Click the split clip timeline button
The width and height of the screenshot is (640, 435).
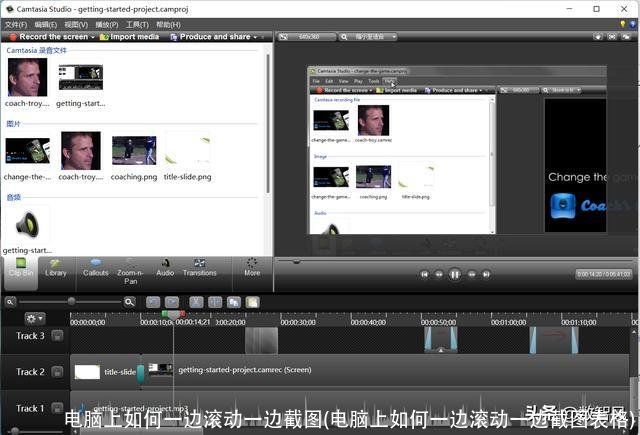215,301
